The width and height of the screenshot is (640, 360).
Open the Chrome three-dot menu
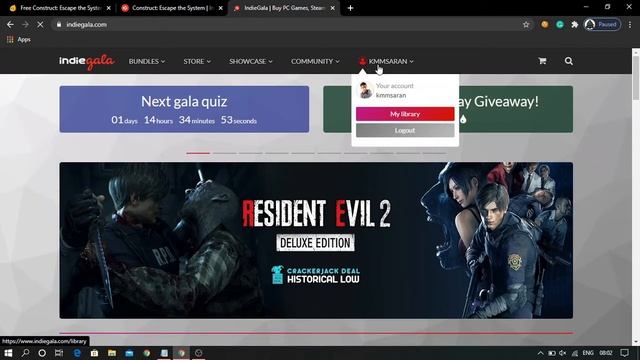point(630,24)
